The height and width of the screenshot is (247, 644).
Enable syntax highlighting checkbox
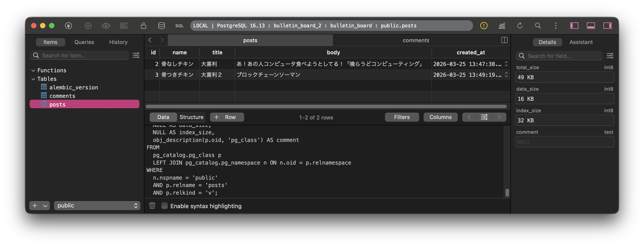tap(165, 206)
